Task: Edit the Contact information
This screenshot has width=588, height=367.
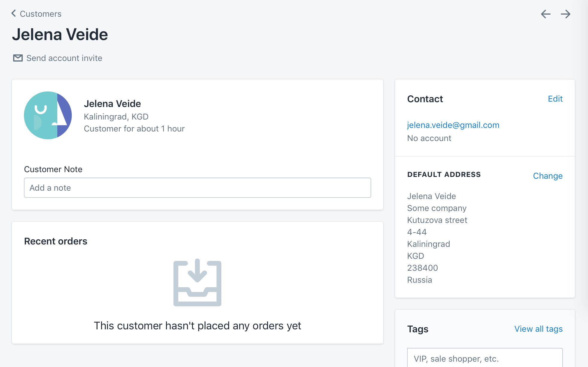Action: [x=555, y=99]
